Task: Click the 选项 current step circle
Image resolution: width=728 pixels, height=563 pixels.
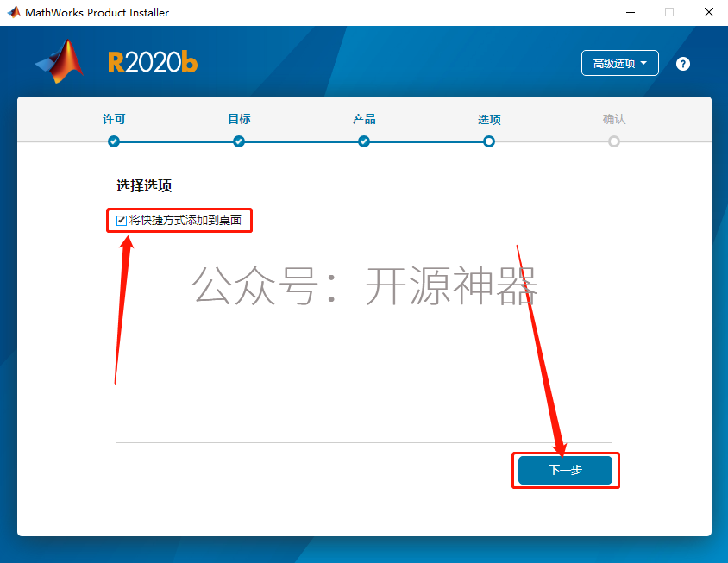Action: [489, 141]
